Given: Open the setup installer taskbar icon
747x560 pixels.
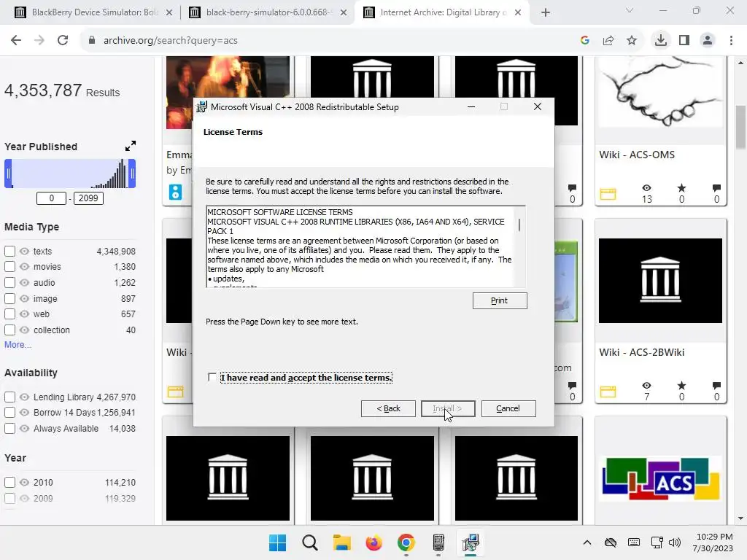Looking at the screenshot, I should point(471,542).
